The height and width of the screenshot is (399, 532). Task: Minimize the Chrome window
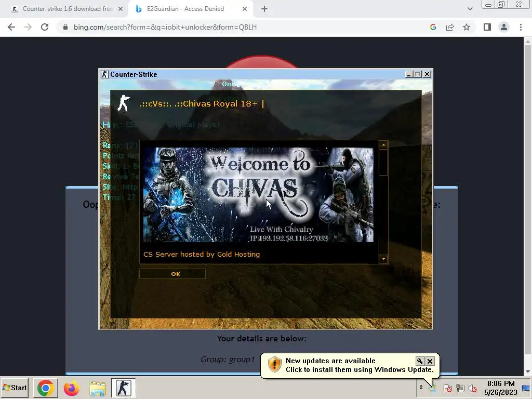click(488, 5)
